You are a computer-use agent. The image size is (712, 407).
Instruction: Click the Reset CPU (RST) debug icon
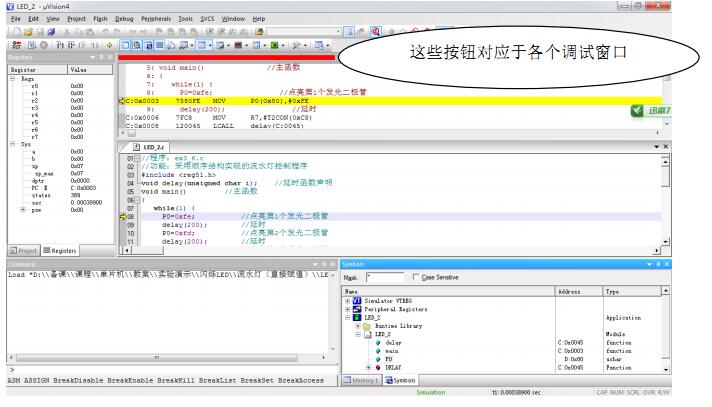[x=17, y=45]
